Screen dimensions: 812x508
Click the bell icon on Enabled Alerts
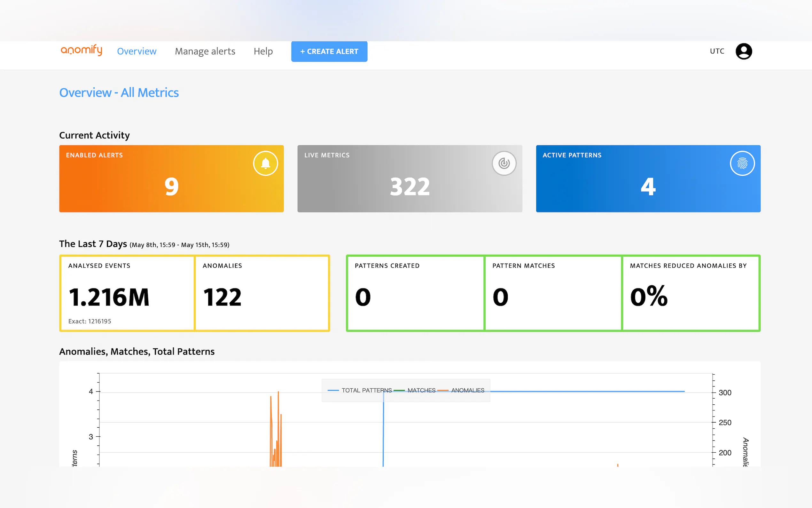[265, 163]
